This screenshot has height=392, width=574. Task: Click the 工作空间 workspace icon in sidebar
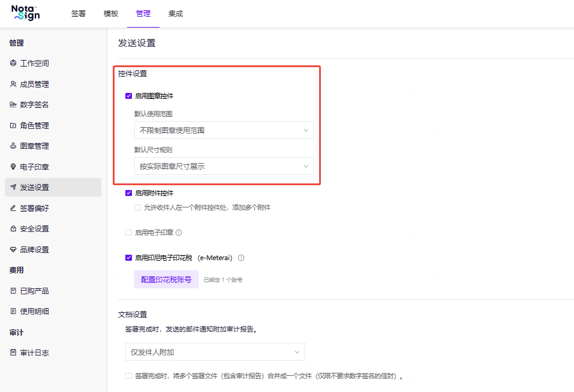[x=13, y=63]
